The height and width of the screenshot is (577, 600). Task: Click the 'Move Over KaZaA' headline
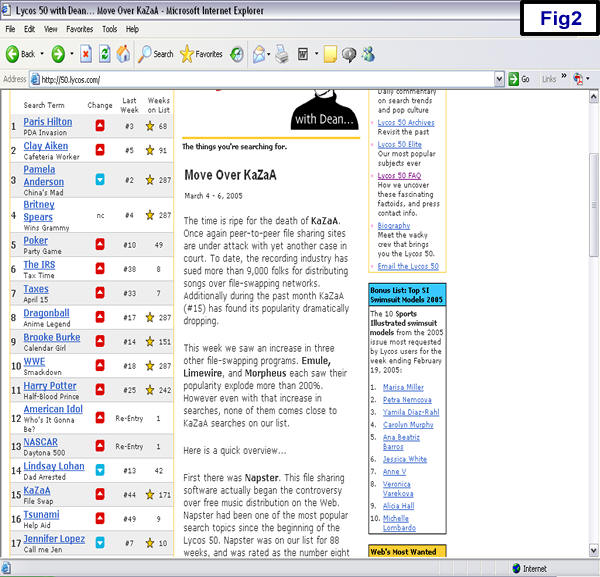230,175
